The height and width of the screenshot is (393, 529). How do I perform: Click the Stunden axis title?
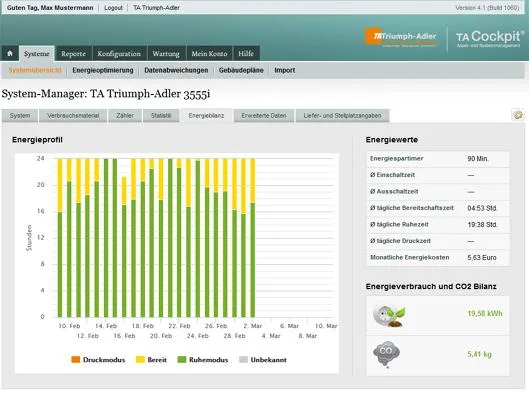pyautogui.click(x=29, y=238)
